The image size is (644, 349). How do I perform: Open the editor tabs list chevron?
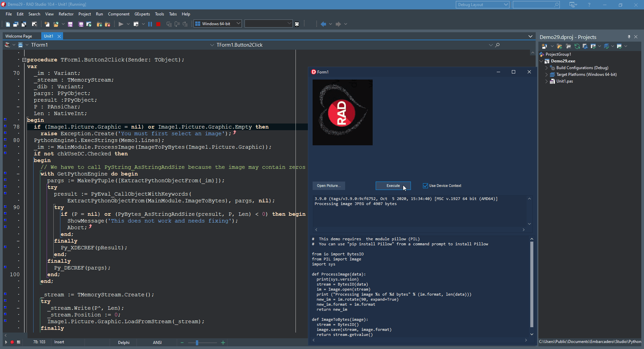coord(530,36)
